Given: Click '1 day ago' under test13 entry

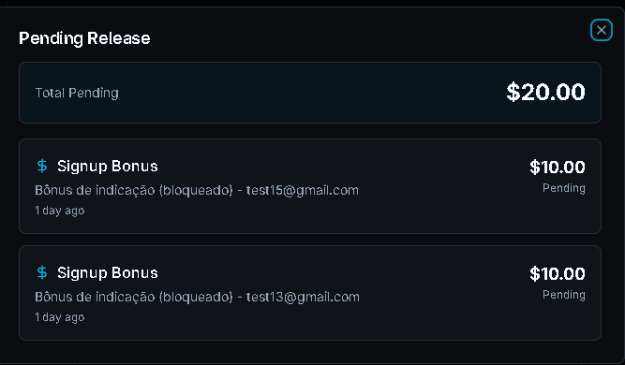Looking at the screenshot, I should [x=60, y=317].
